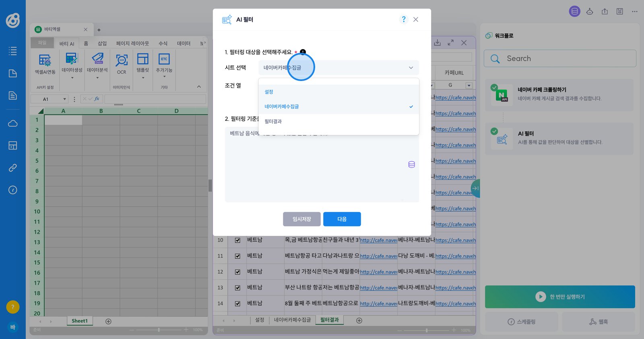Add a new sheet in the result workbook
Screen dimensions: 644x339
pos(359,320)
